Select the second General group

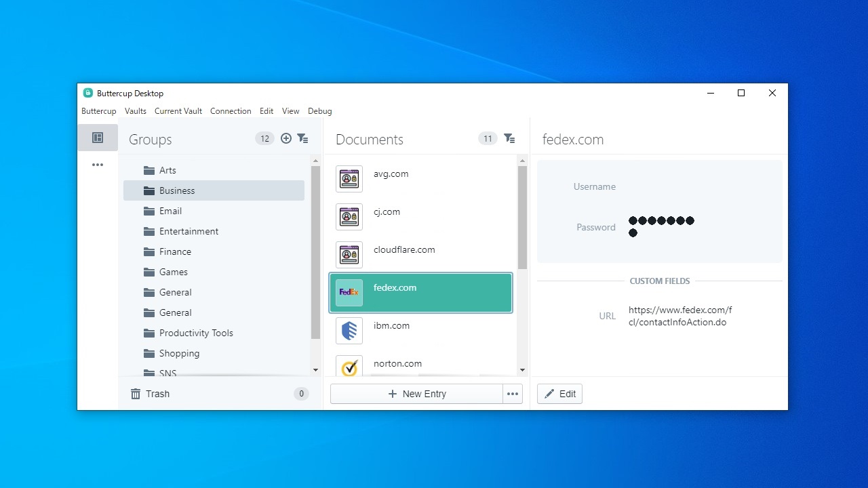214,312
